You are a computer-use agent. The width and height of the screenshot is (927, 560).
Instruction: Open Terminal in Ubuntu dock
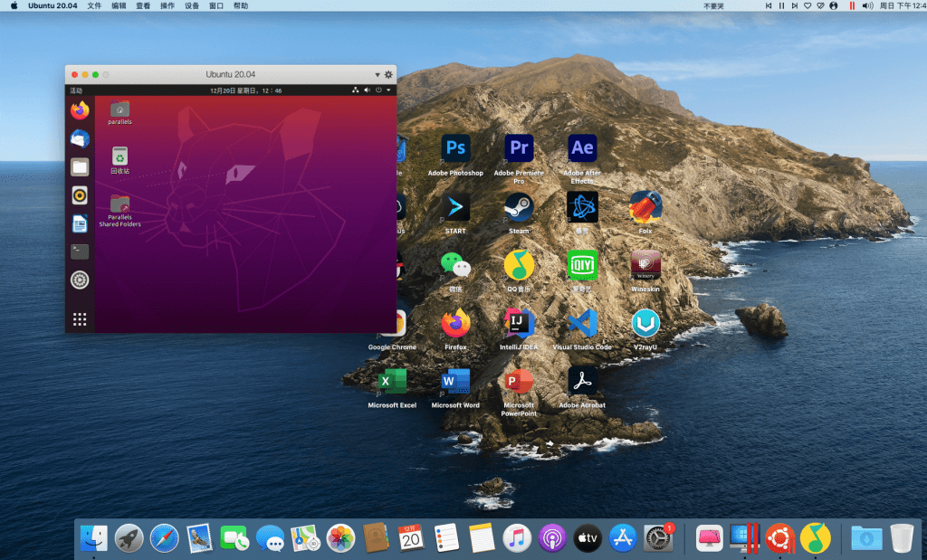click(x=80, y=252)
